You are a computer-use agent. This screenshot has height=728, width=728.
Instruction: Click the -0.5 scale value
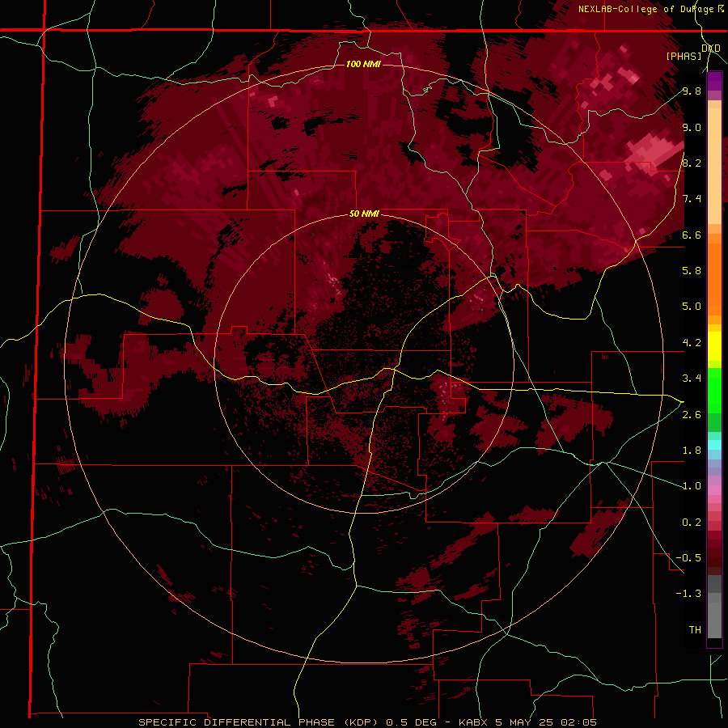688,558
